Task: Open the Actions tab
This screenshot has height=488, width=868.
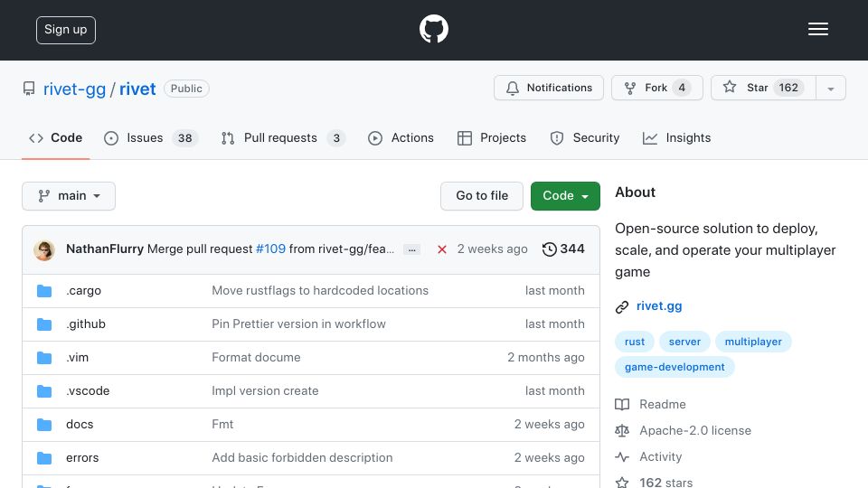Action: tap(401, 137)
